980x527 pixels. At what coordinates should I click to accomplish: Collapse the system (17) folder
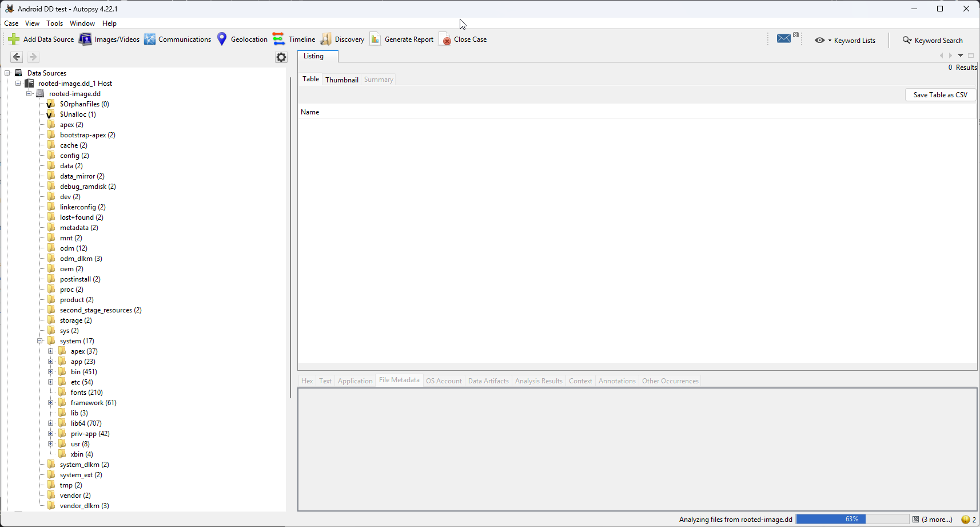(x=40, y=341)
